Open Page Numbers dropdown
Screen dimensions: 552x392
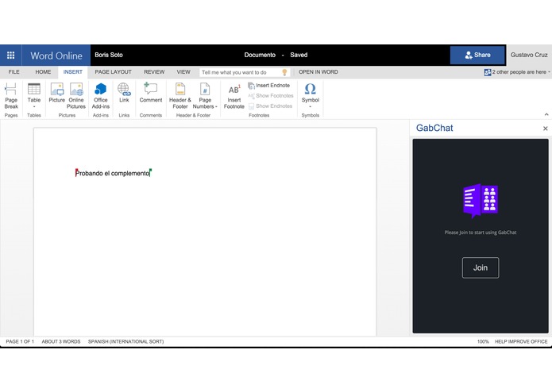[205, 96]
